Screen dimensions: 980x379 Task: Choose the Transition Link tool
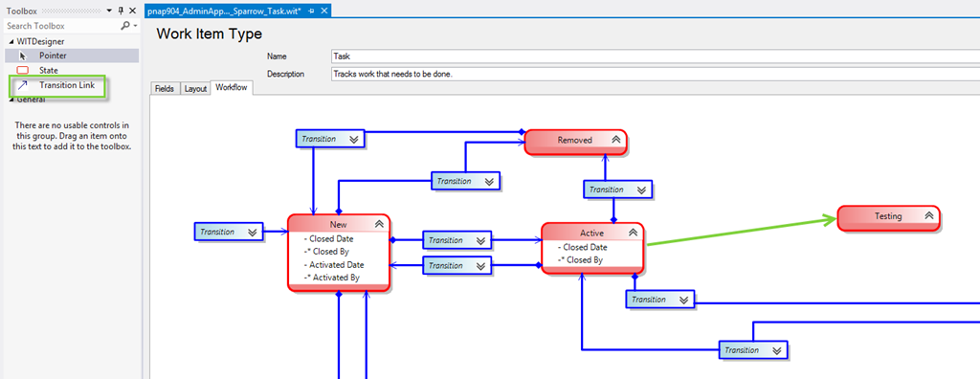point(67,85)
